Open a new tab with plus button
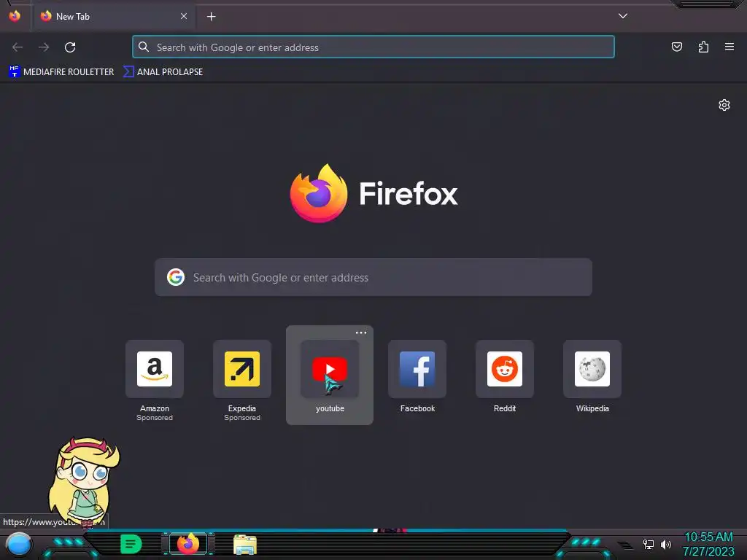This screenshot has height=560, width=747. click(211, 17)
